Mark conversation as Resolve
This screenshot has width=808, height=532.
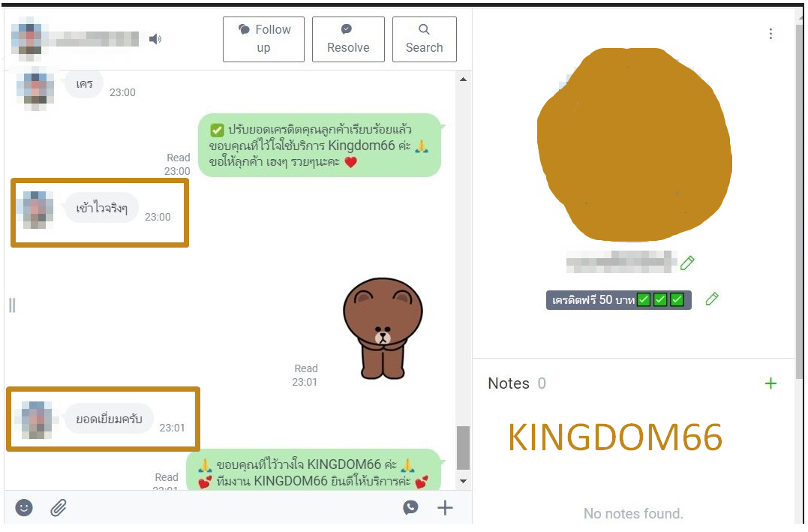[x=348, y=39]
